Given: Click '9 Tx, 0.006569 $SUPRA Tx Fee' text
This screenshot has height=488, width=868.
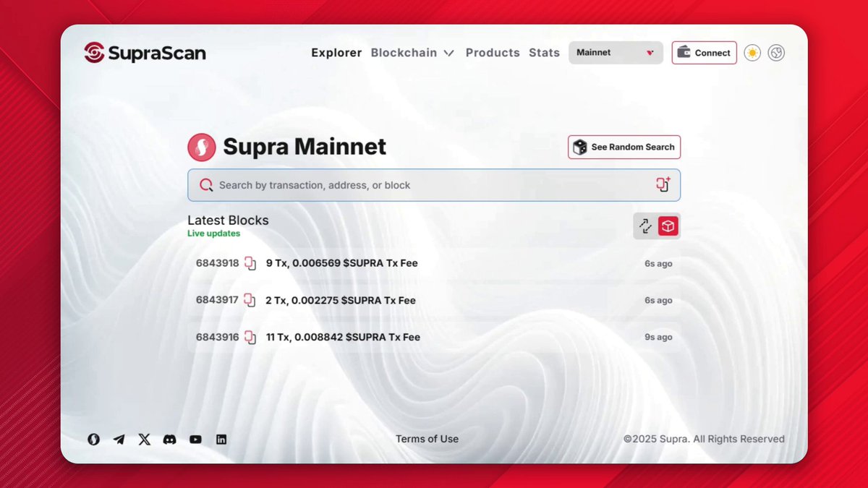Looking at the screenshot, I should click(x=342, y=263).
